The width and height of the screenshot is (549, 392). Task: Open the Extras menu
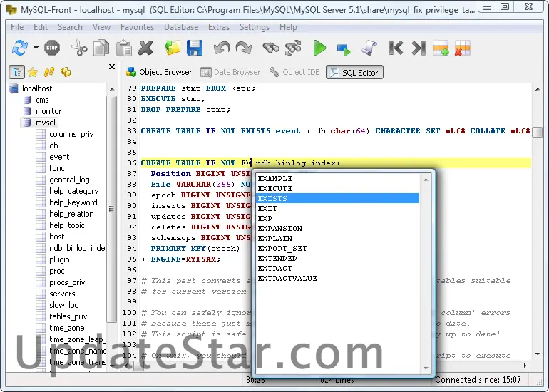(219, 27)
